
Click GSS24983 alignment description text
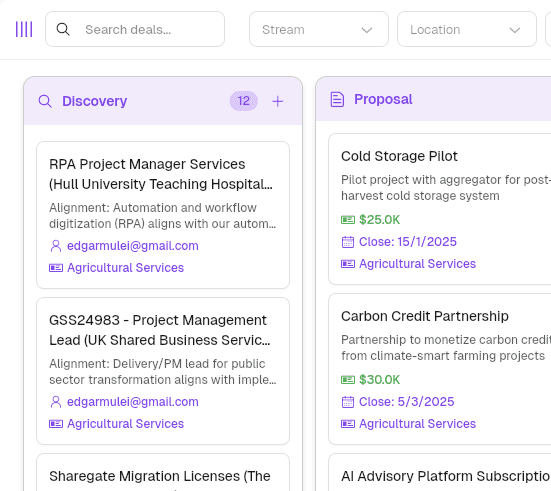click(x=163, y=372)
